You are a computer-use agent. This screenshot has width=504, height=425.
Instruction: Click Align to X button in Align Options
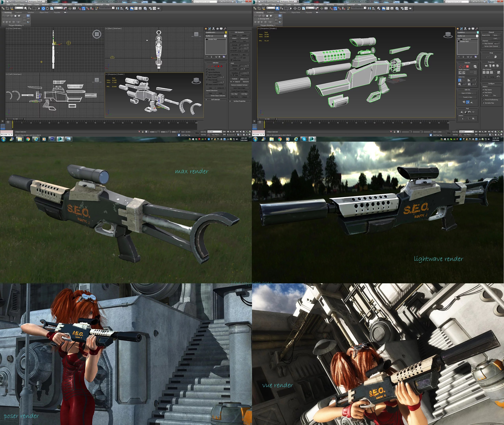(484, 73)
